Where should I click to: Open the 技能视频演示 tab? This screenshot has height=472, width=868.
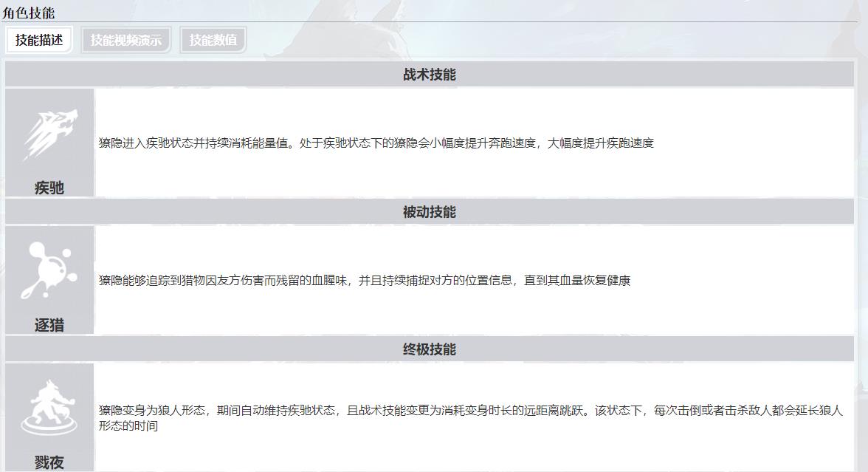click(x=125, y=40)
